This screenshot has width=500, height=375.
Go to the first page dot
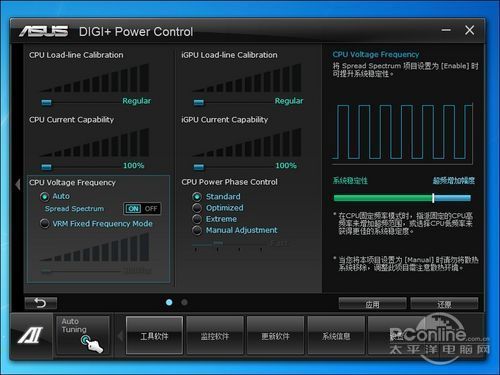click(169, 302)
